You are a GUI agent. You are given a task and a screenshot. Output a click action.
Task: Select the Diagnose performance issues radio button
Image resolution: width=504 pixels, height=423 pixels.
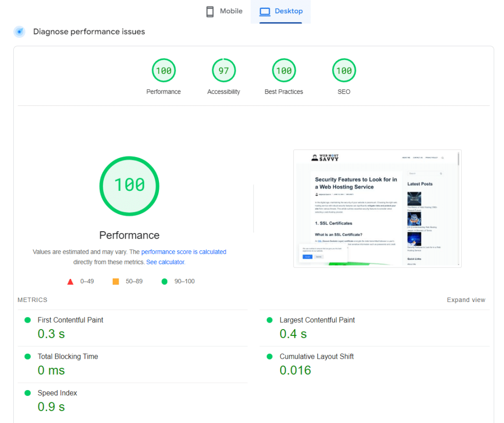tap(19, 31)
